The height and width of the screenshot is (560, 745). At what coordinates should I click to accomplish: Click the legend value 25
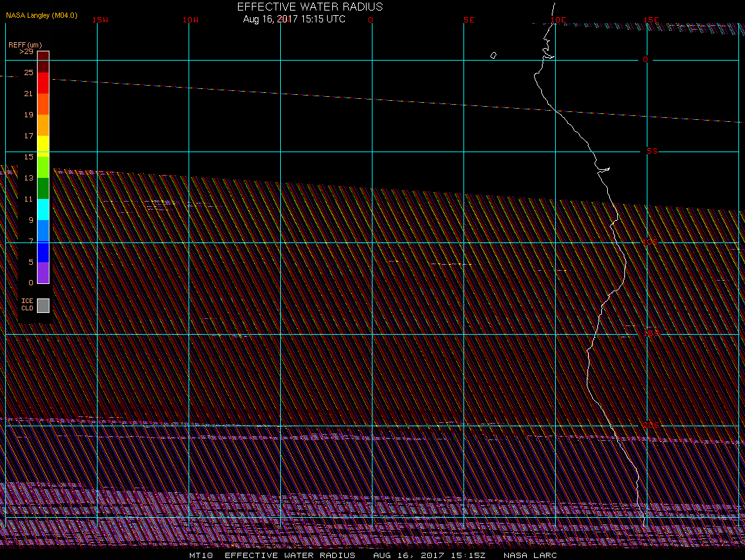tap(29, 72)
